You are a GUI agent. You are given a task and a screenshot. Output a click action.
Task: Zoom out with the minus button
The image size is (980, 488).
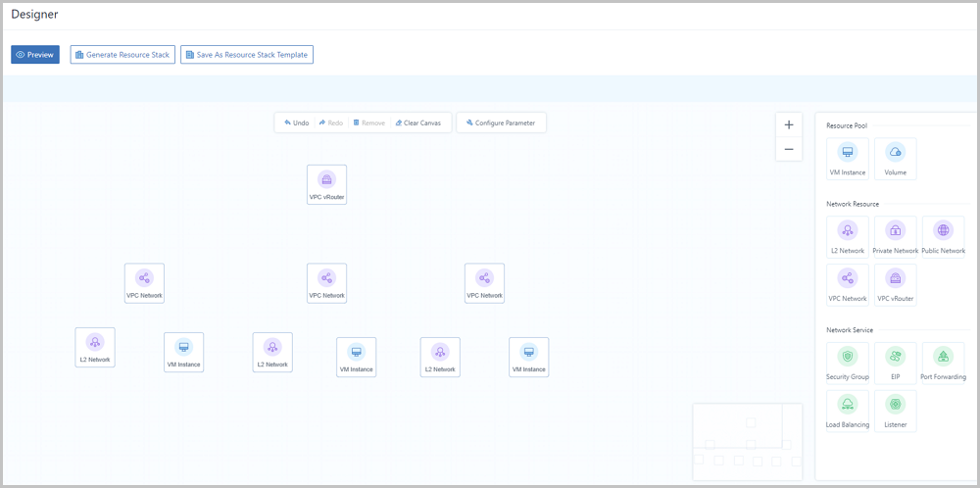(x=789, y=149)
